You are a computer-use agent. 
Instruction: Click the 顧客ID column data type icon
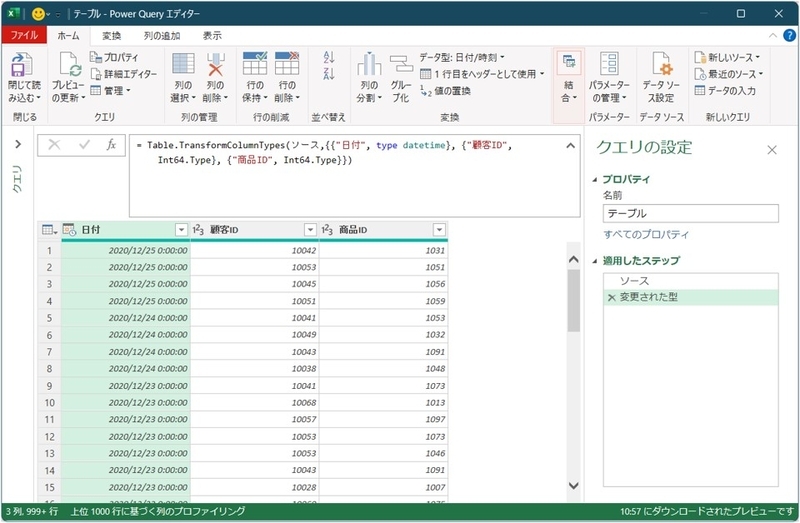tap(198, 230)
